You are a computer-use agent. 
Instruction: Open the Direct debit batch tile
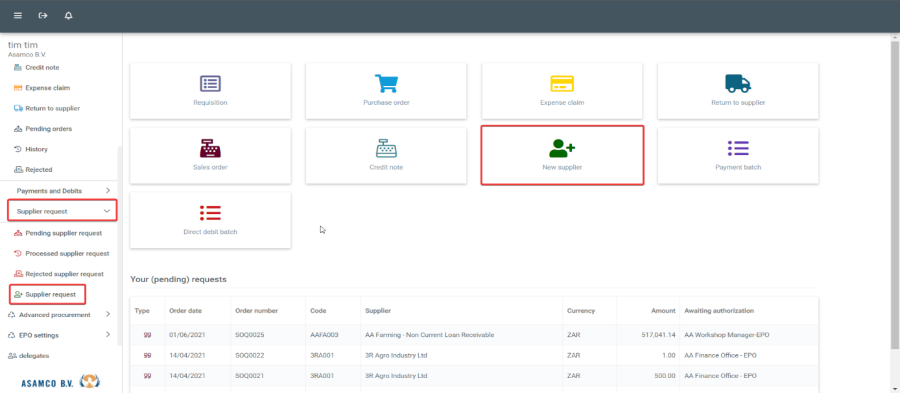[210, 220]
